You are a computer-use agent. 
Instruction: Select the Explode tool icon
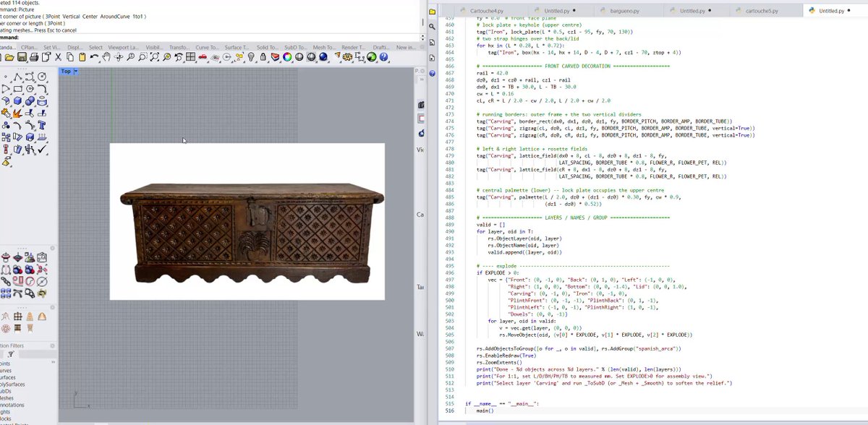point(16,113)
